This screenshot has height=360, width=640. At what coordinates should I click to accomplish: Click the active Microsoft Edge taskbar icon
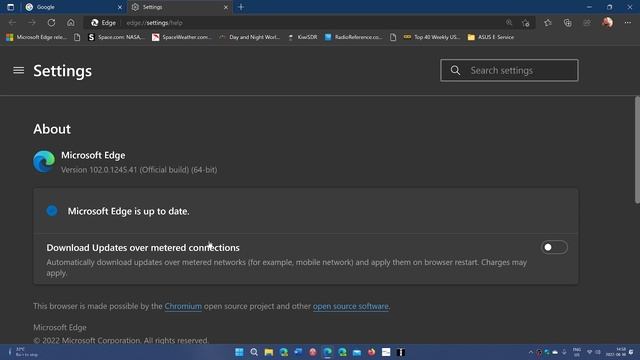click(327, 352)
